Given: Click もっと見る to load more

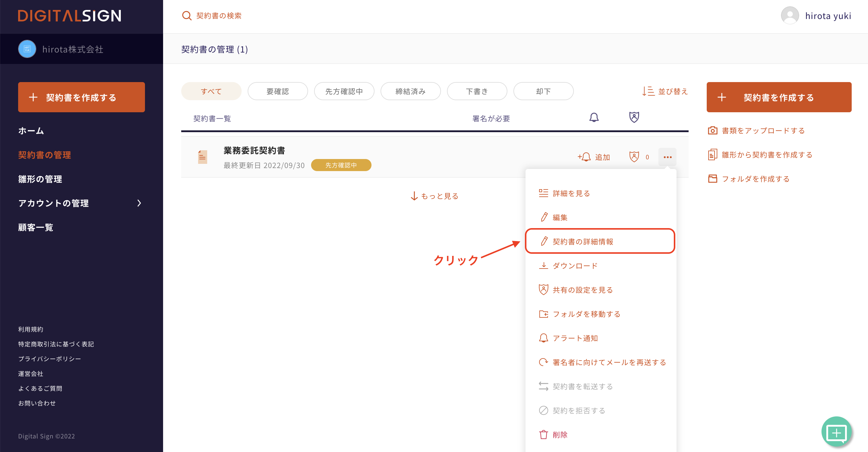Looking at the screenshot, I should (x=435, y=196).
